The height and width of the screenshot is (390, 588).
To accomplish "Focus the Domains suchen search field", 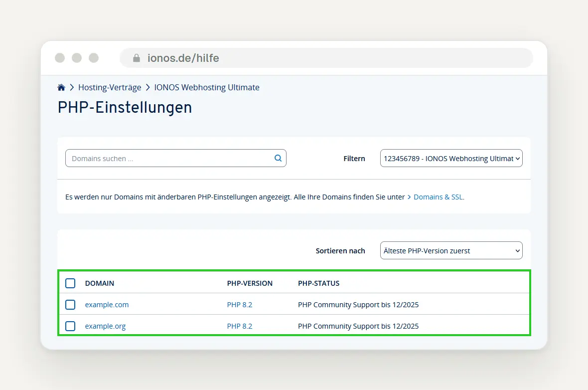I will 175,158.
